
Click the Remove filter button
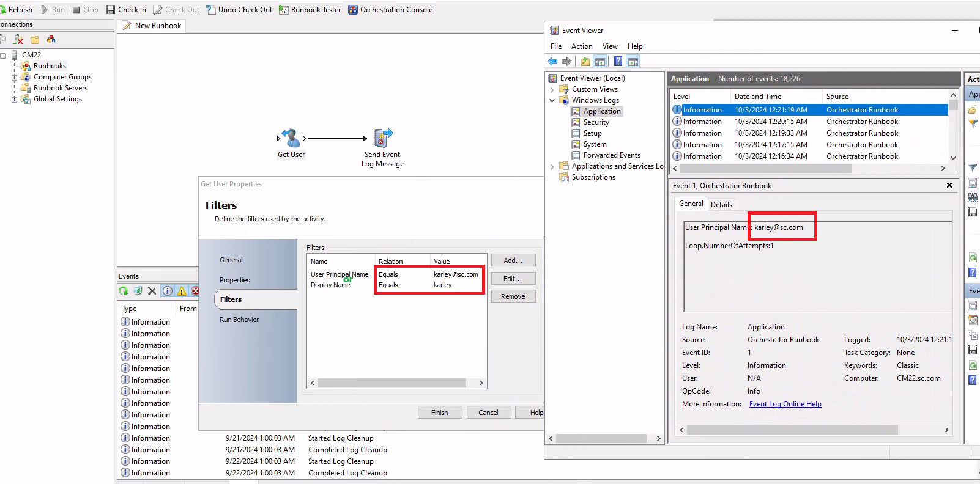[513, 296]
